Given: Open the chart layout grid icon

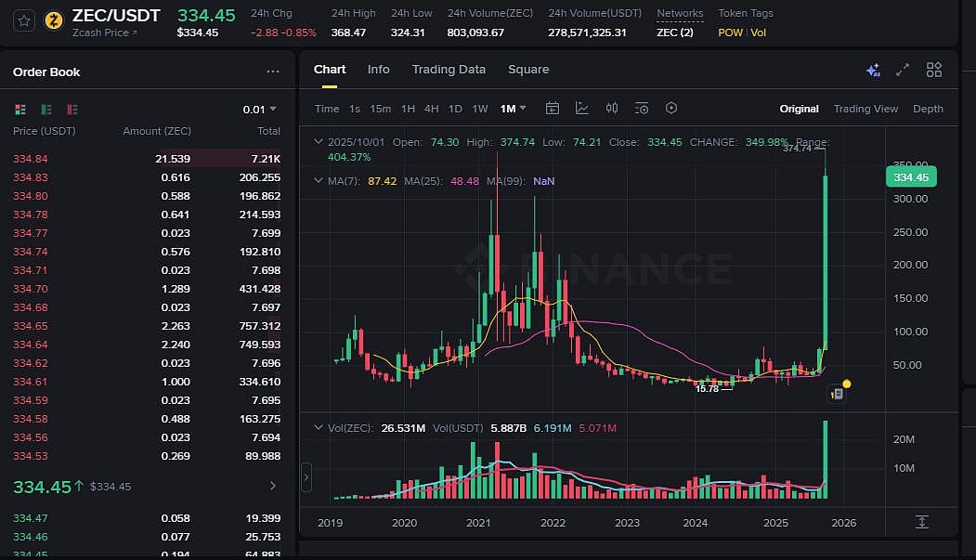Looking at the screenshot, I should 933,69.
